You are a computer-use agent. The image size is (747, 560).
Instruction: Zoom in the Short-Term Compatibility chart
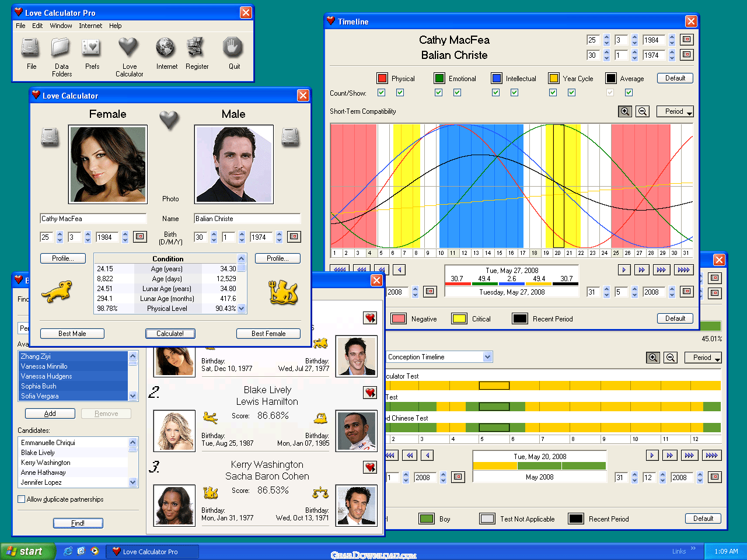(x=625, y=111)
